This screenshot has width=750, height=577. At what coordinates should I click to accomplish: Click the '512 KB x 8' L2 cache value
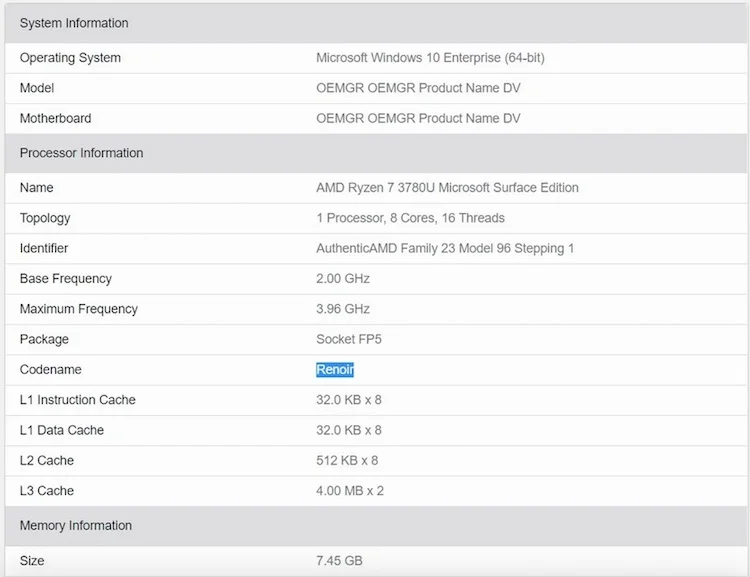(347, 460)
